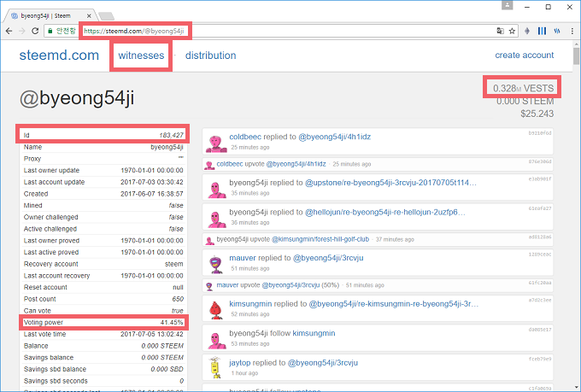581x392 pixels.
Task: Open the Chrome three-dot menu
Action: pos(572,31)
